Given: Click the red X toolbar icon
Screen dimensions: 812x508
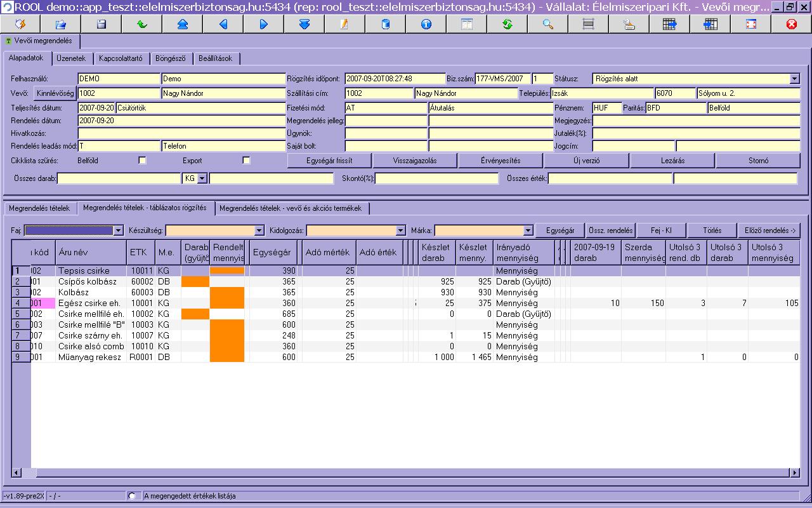Looking at the screenshot, I should point(791,24).
